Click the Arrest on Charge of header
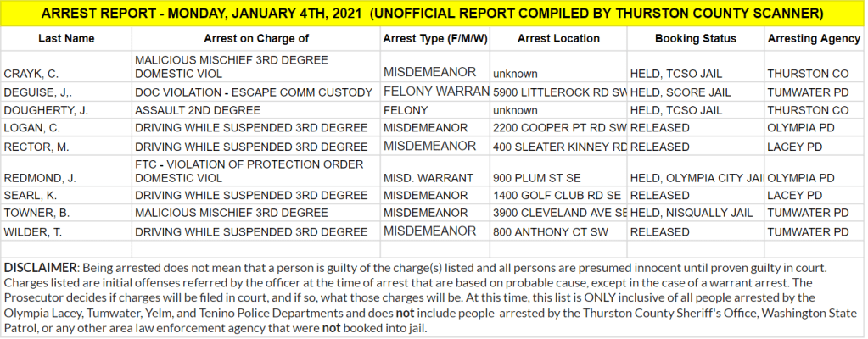This screenshot has width=868, height=339. click(256, 39)
